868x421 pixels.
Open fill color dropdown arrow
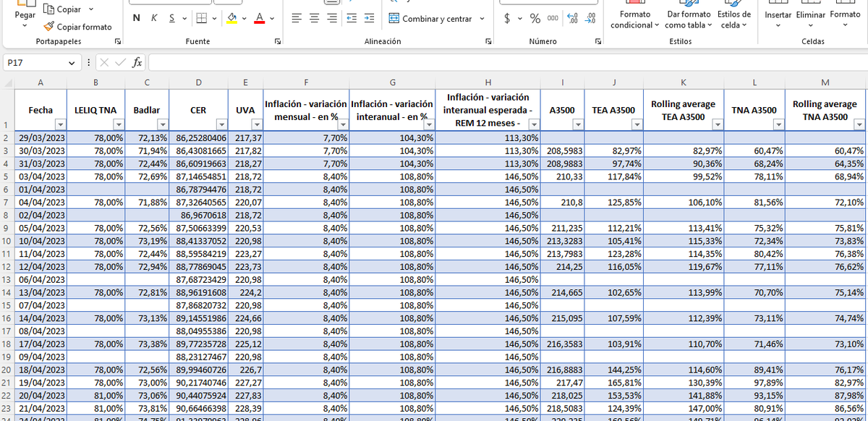point(244,18)
